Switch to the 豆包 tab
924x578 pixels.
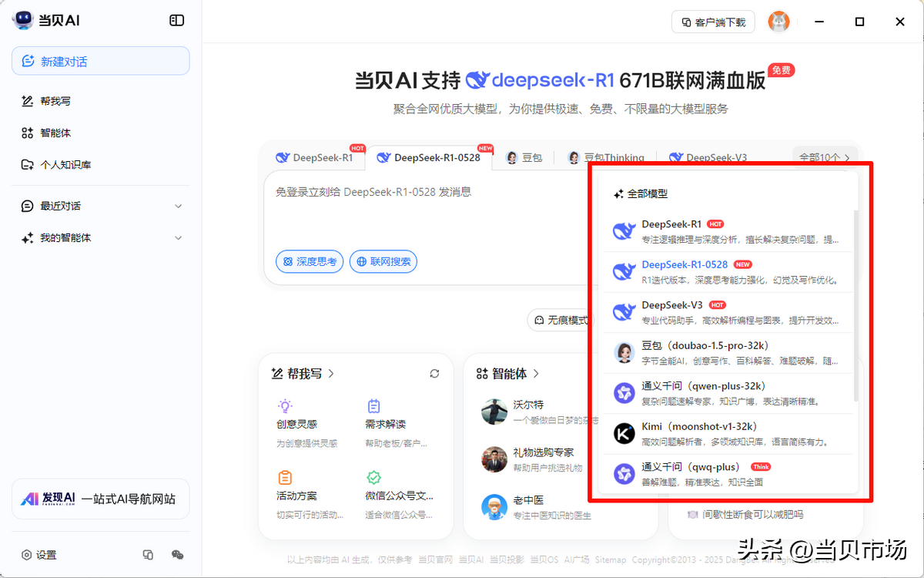pos(524,157)
